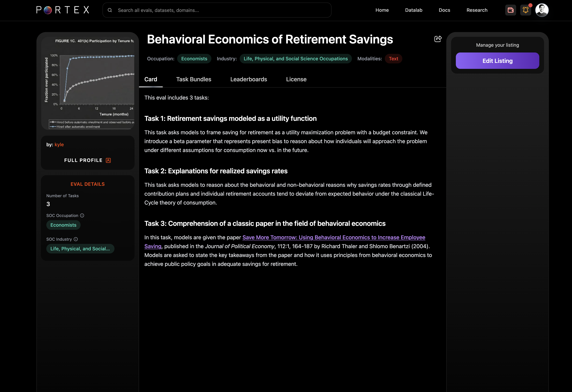Click the author name kyle
This screenshot has width=572, height=392.
59,145
